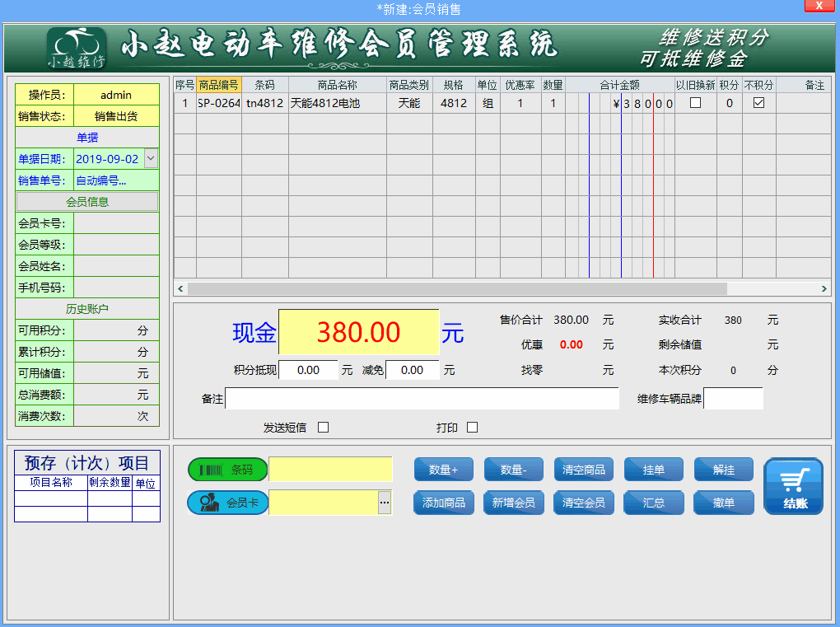
Task: Click the 可用积分 value field
Action: [116, 330]
